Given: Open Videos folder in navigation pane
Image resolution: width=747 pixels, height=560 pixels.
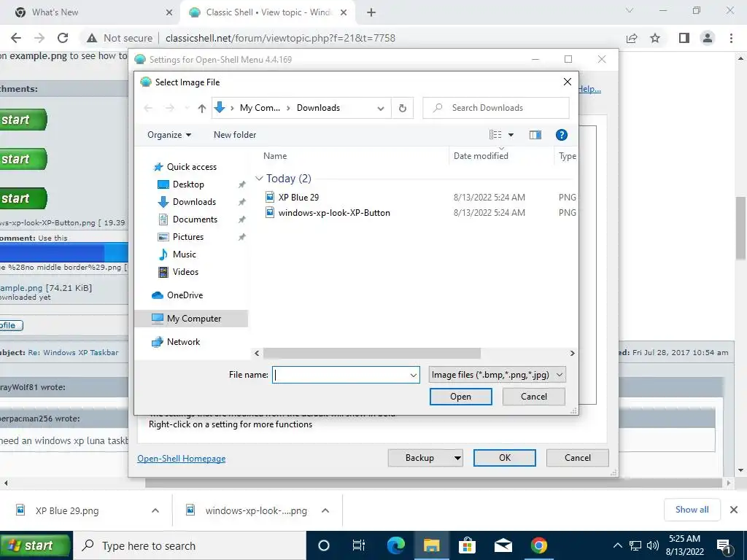Looking at the screenshot, I should (x=185, y=272).
